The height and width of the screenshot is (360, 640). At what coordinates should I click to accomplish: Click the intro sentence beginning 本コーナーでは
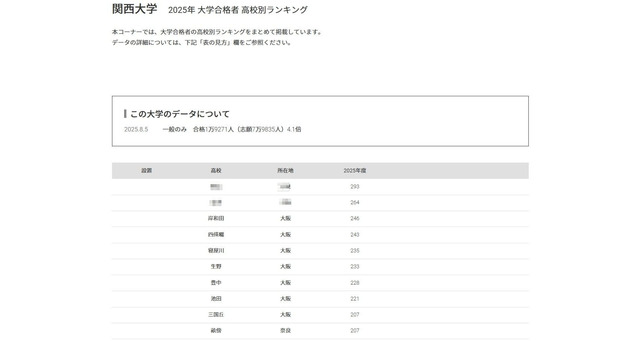click(218, 32)
